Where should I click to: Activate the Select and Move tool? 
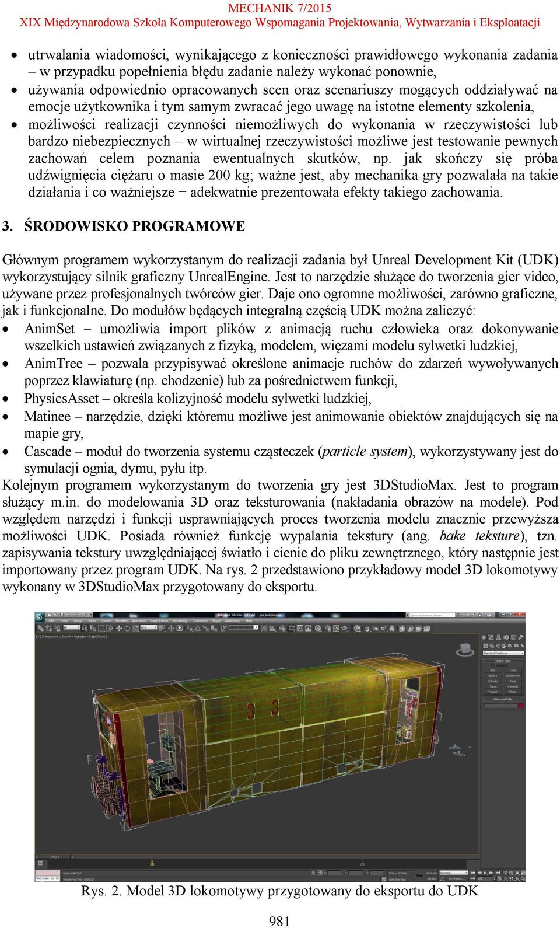click(119, 628)
